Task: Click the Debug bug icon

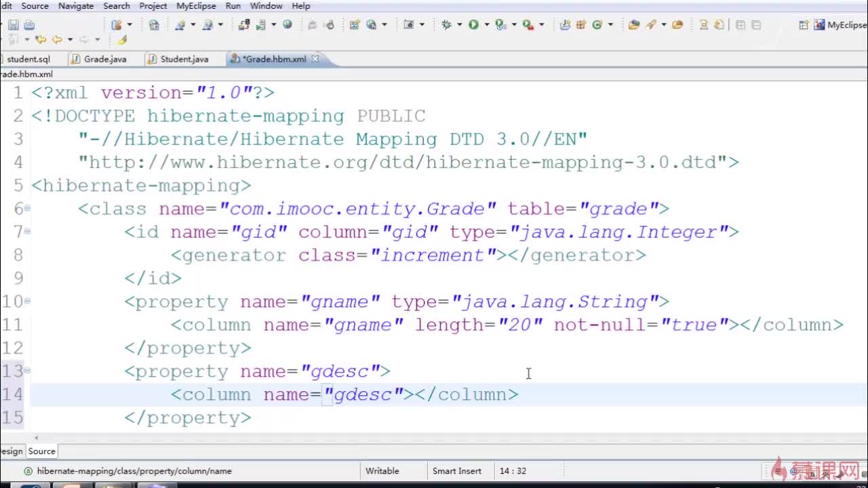Action: [446, 25]
